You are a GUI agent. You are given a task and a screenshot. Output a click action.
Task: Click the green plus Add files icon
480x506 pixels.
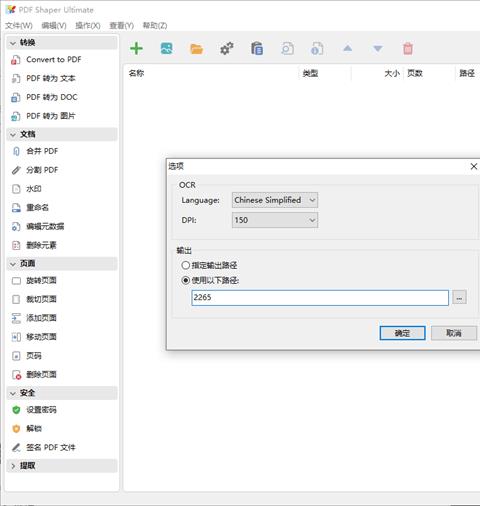click(136, 49)
